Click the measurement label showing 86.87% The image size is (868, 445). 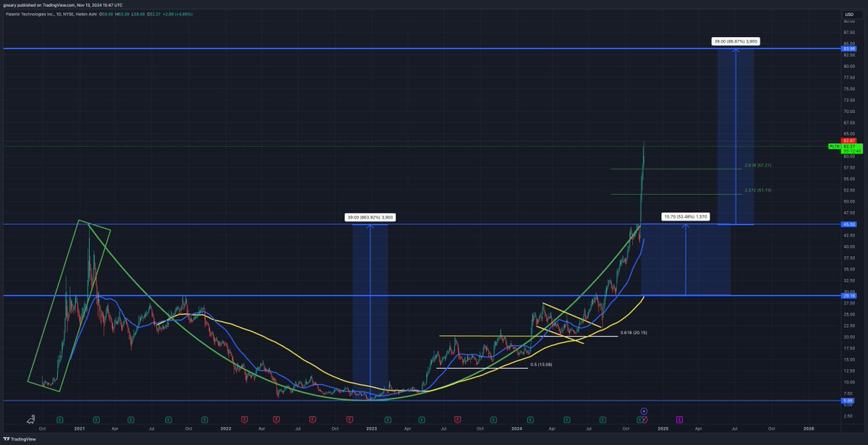pyautogui.click(x=736, y=42)
